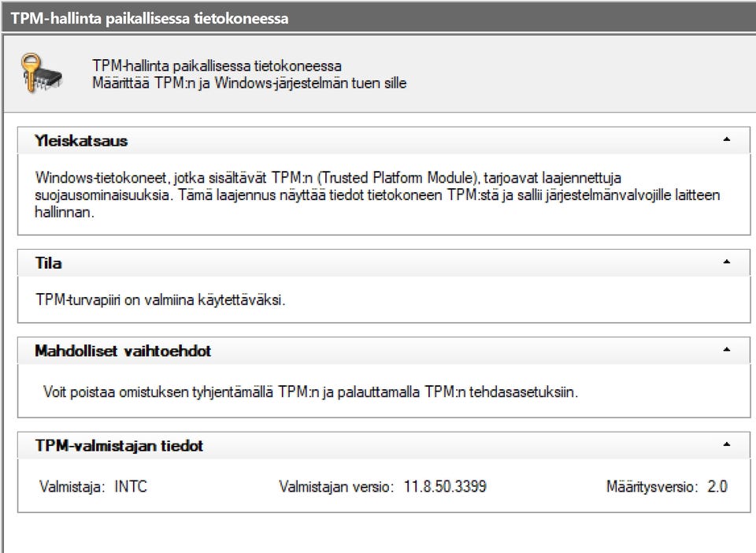The height and width of the screenshot is (553, 756).
Task: Click the Voit poistaa omistuksen option text
Action: point(310,392)
